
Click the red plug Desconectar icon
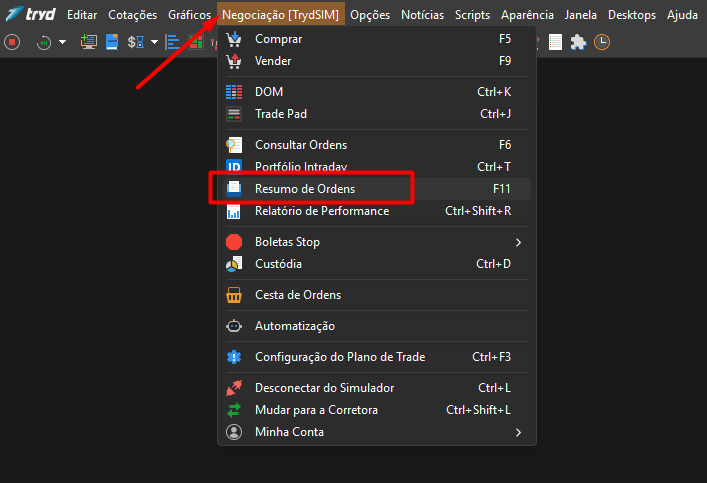(234, 388)
